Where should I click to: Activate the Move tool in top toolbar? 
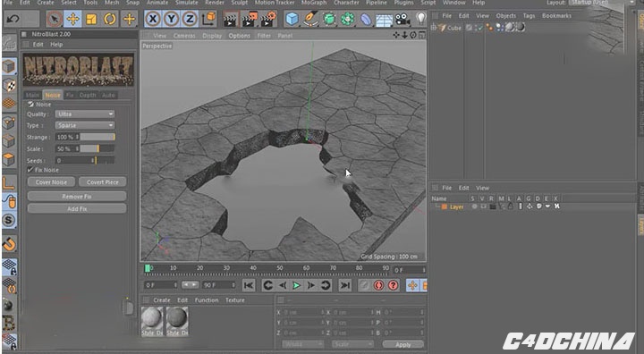pos(72,19)
